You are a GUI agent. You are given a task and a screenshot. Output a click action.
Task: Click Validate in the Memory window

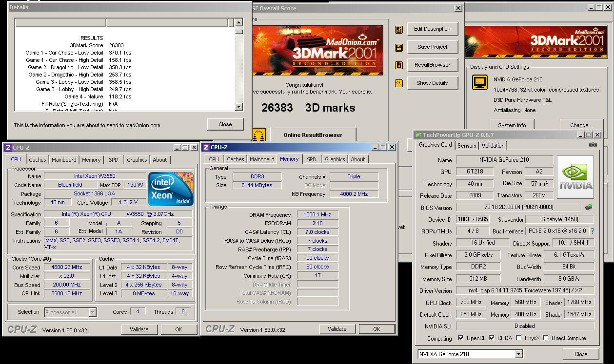tap(337, 329)
